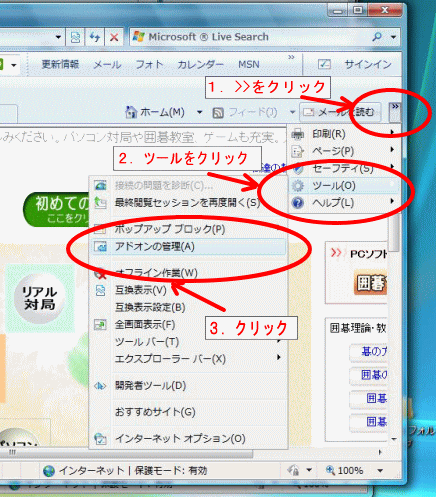This screenshot has height=497, width=436.
Task: Toggle 全画面表示(F)
Action: pyautogui.click(x=188, y=325)
